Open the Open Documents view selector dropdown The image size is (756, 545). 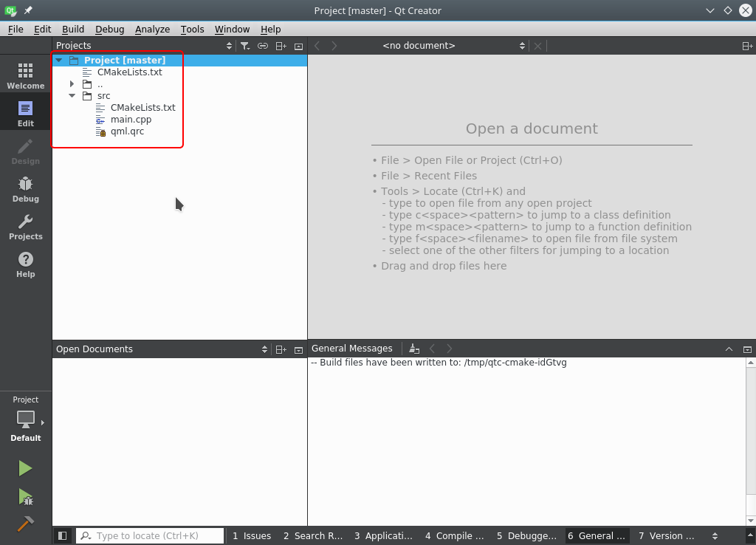click(x=264, y=349)
